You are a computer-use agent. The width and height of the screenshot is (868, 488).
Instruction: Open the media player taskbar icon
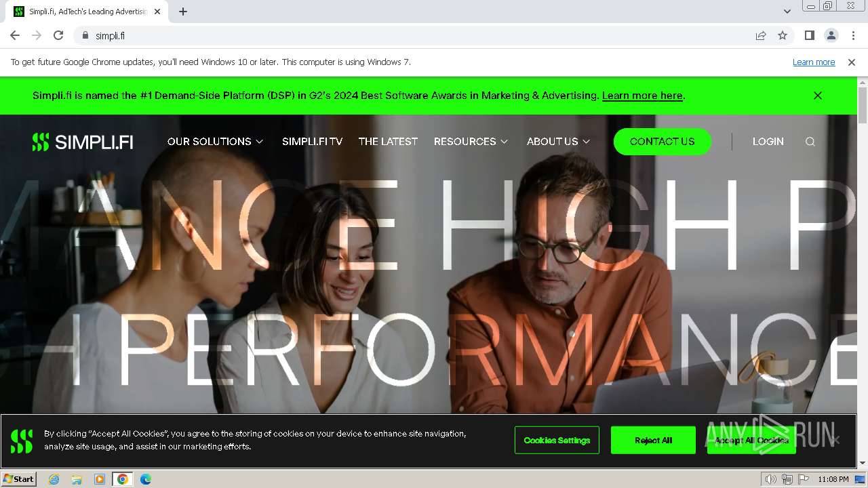pos(100,479)
